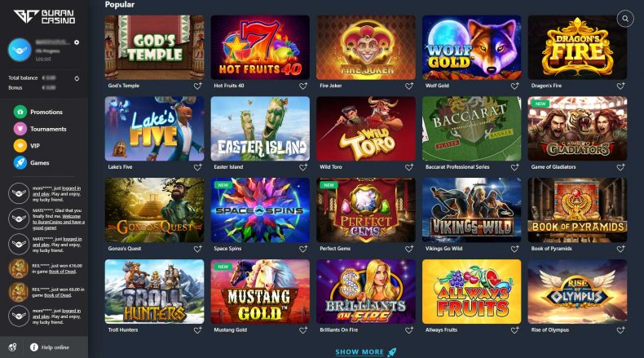This screenshot has width=644, height=358.
Task: Click the VIP crown icon
Action: coord(20,145)
